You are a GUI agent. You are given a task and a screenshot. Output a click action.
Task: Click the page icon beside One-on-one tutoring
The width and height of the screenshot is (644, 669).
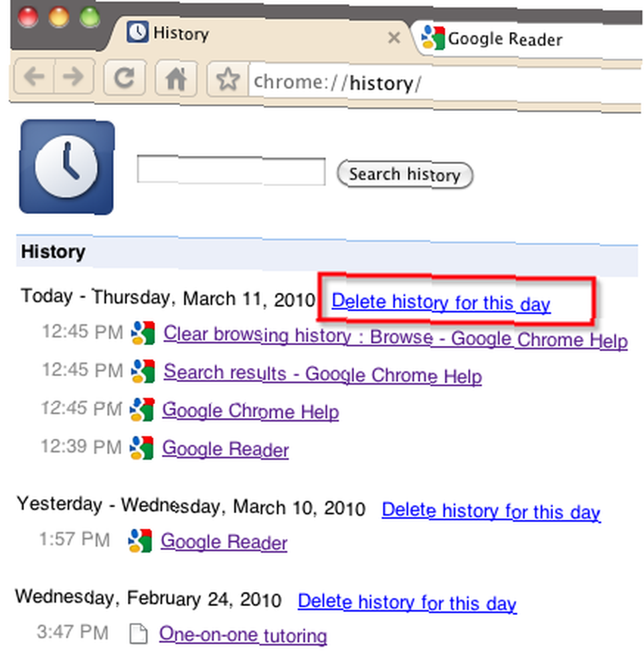point(139,634)
